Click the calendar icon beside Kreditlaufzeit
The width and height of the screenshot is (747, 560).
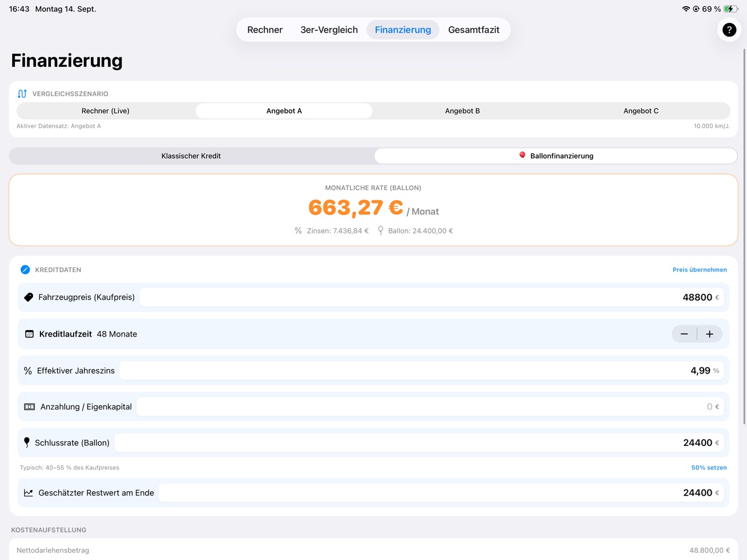pos(30,334)
